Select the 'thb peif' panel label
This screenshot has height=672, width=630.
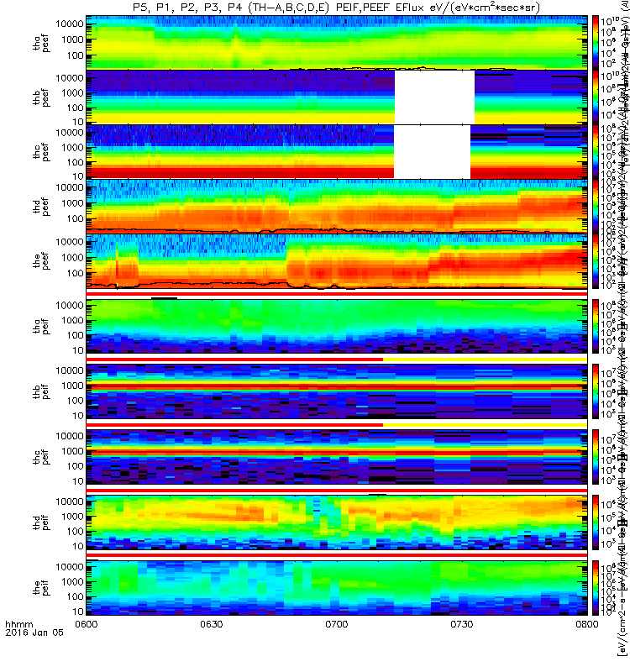[x=41, y=391]
